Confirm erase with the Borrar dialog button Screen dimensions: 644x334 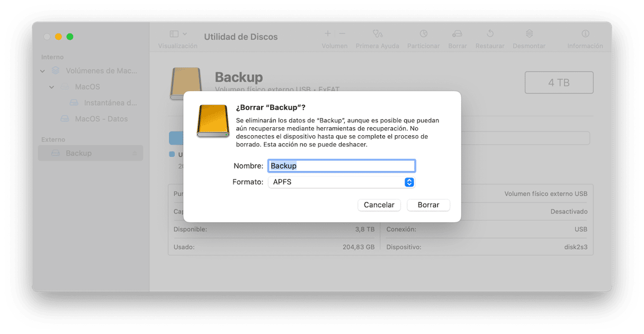[428, 205]
